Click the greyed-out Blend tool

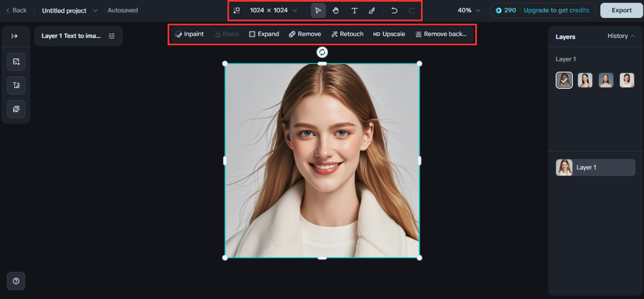click(226, 34)
